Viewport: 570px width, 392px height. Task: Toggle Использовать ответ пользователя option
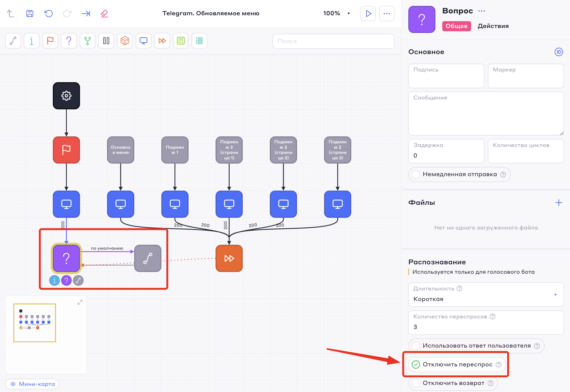coord(416,346)
